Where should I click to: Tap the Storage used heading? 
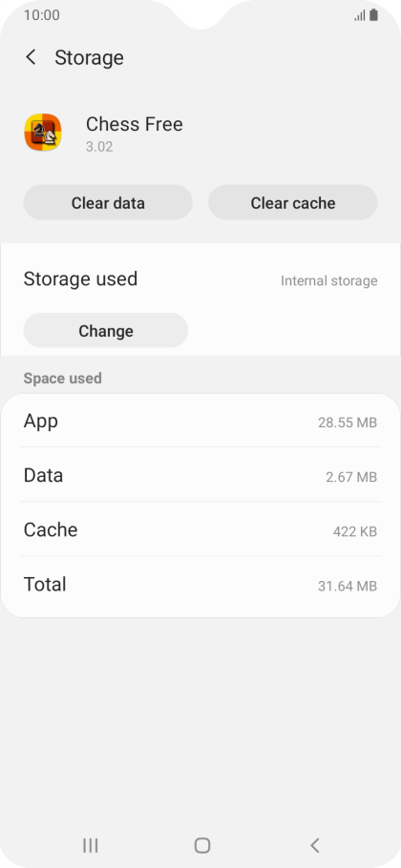click(x=80, y=279)
